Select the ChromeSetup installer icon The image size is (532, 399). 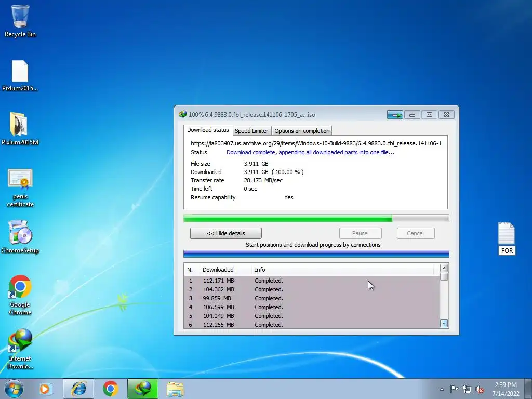coord(20,237)
